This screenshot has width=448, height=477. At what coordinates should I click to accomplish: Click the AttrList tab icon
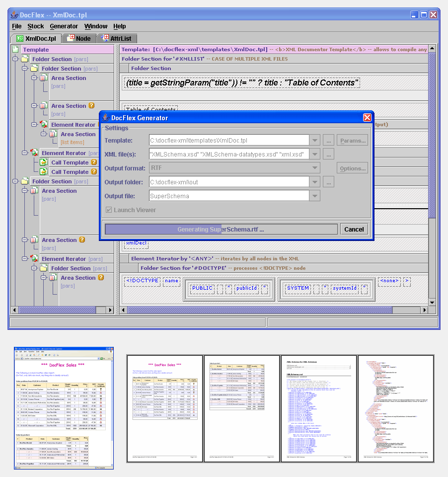[x=105, y=38]
